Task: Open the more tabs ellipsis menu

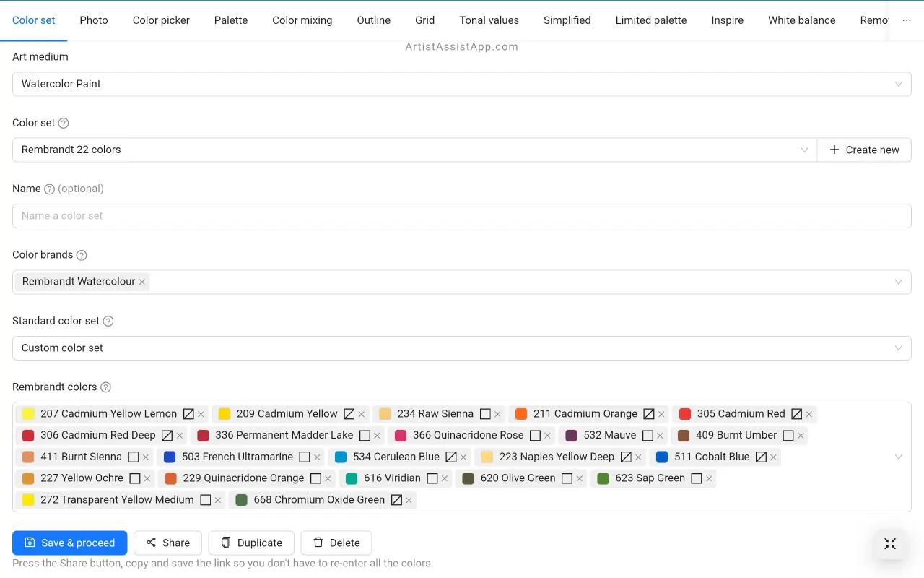Action: (907, 20)
